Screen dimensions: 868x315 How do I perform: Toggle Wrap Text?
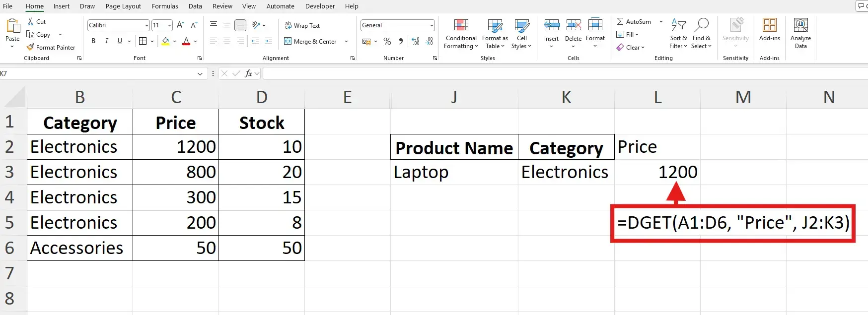302,25
